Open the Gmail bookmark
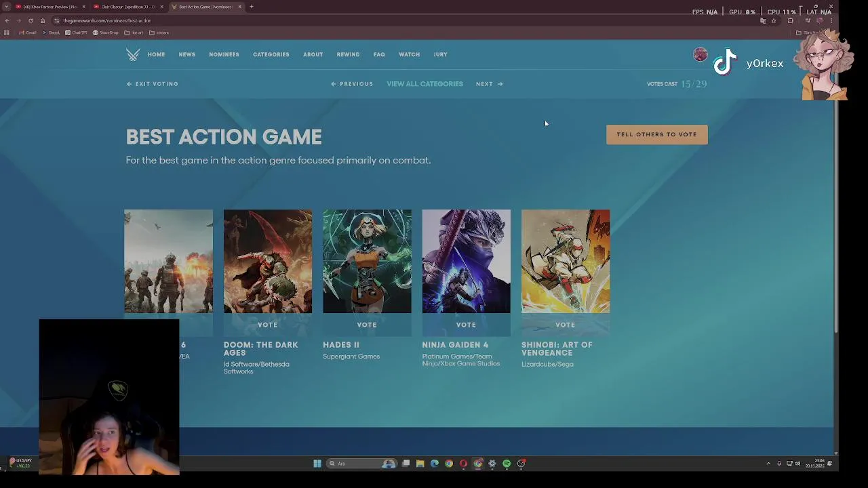 (x=28, y=33)
